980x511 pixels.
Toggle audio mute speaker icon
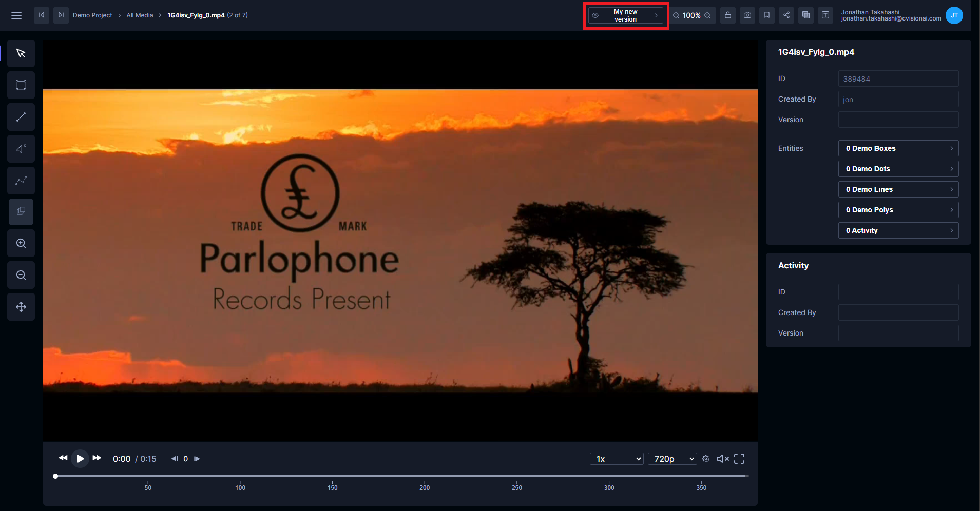[723, 459]
